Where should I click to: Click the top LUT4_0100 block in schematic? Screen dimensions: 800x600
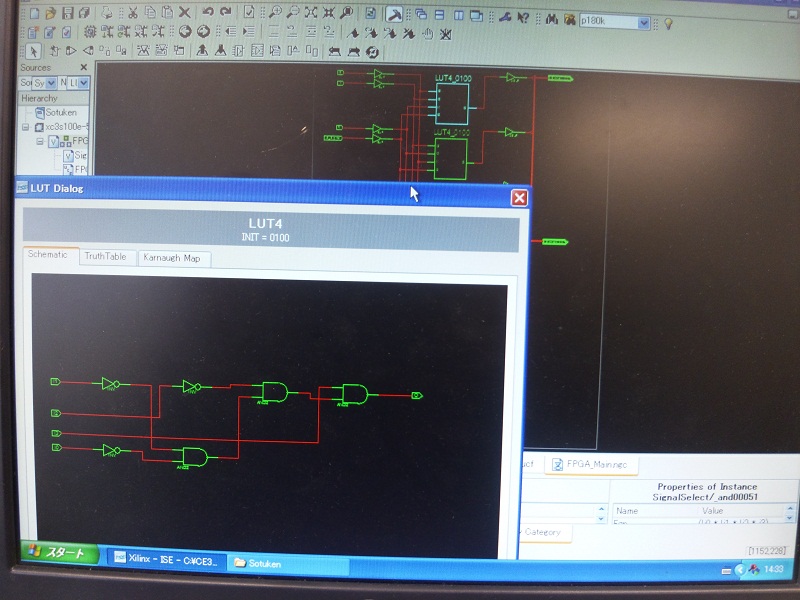click(452, 104)
